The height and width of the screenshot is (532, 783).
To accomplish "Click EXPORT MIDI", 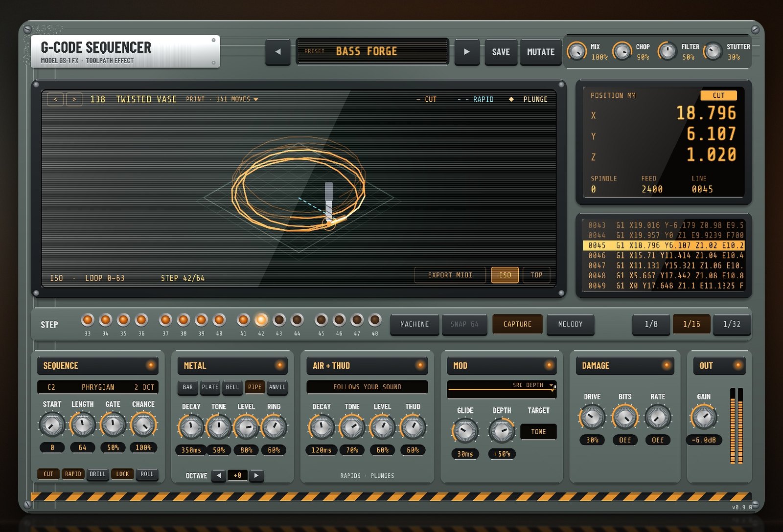I will (x=450, y=275).
